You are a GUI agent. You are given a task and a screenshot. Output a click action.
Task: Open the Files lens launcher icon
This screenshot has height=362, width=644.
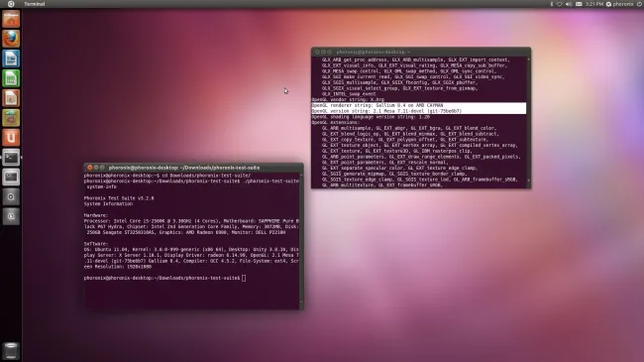pyautogui.click(x=11, y=216)
